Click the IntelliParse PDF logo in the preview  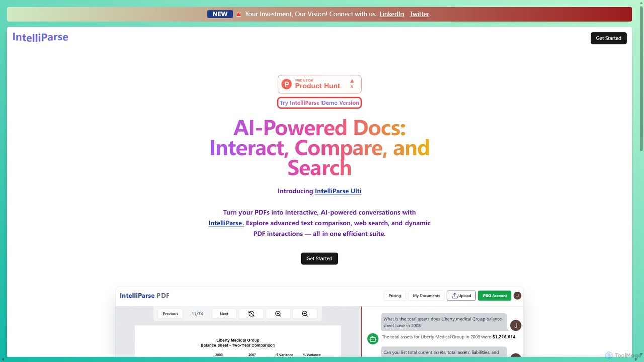(x=144, y=296)
